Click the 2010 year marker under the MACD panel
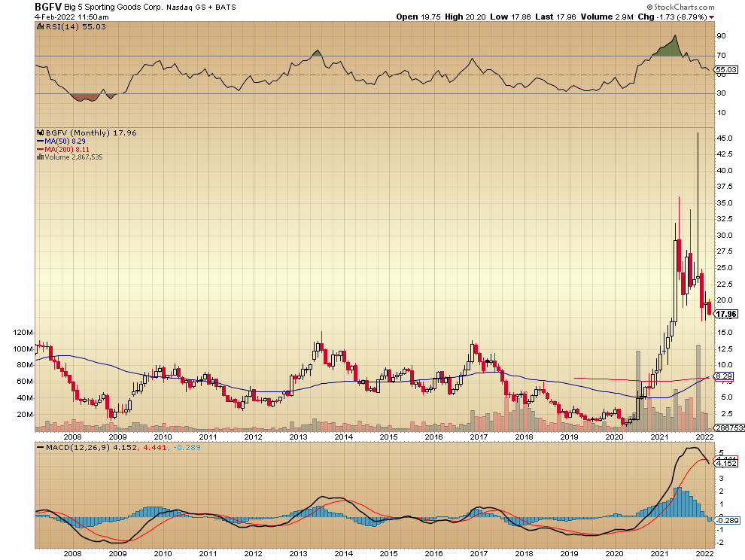745x560 pixels. pos(163,554)
